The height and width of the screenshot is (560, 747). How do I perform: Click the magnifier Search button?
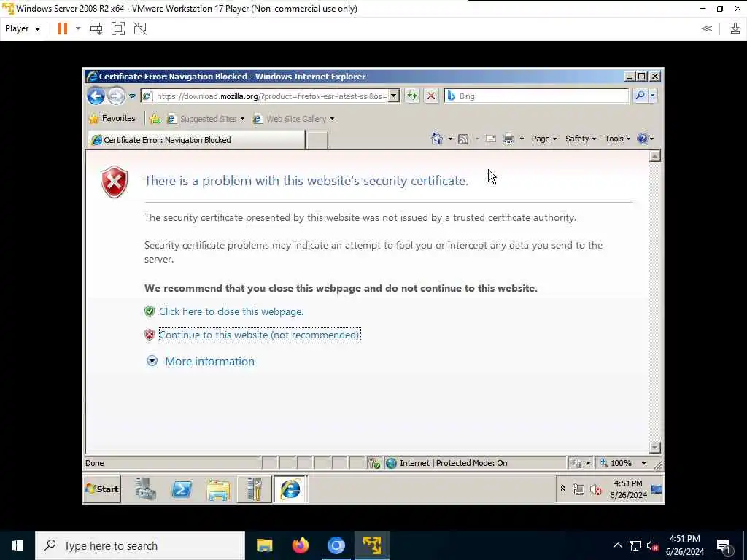coord(640,96)
